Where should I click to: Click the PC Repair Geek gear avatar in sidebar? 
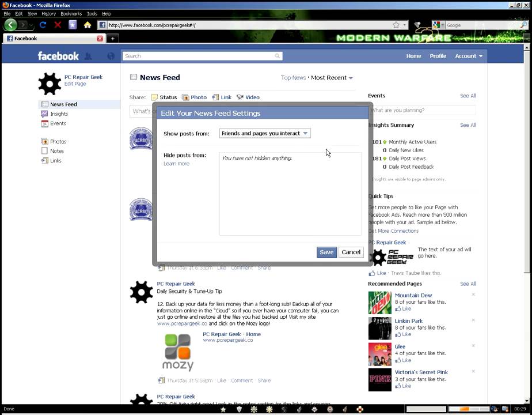[x=50, y=84]
